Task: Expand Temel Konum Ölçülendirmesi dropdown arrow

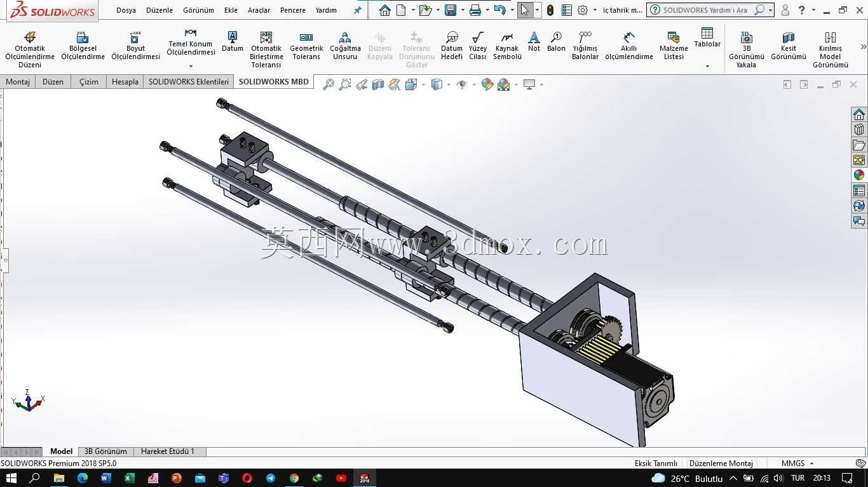Action: [x=191, y=66]
